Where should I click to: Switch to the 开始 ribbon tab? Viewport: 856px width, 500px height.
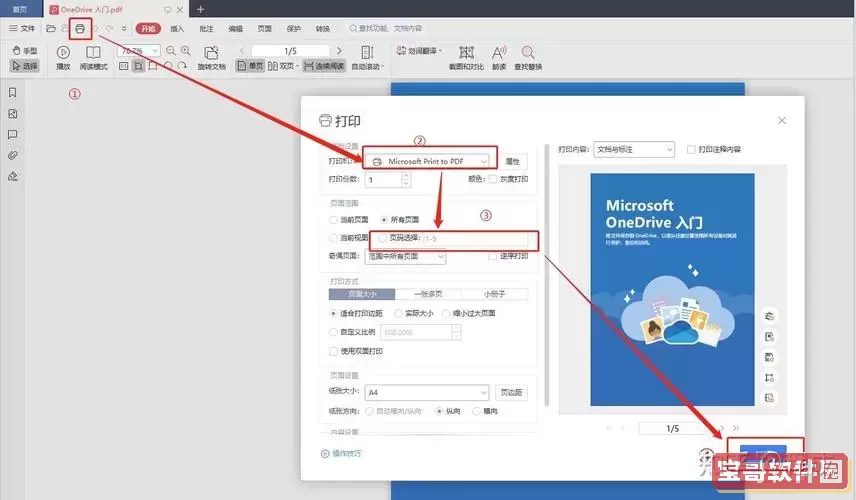[x=148, y=28]
